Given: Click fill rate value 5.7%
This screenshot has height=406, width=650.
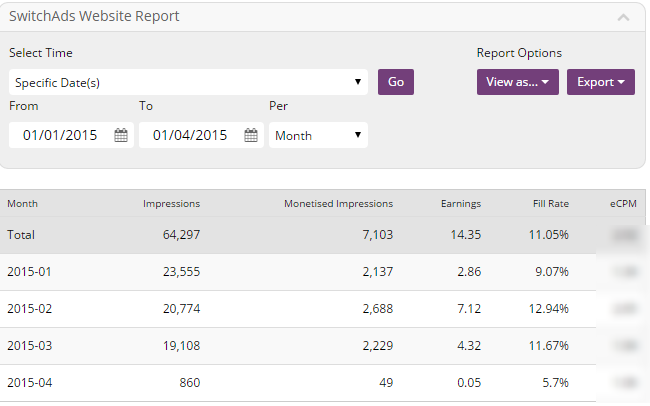Looking at the screenshot, I should coord(555,382).
